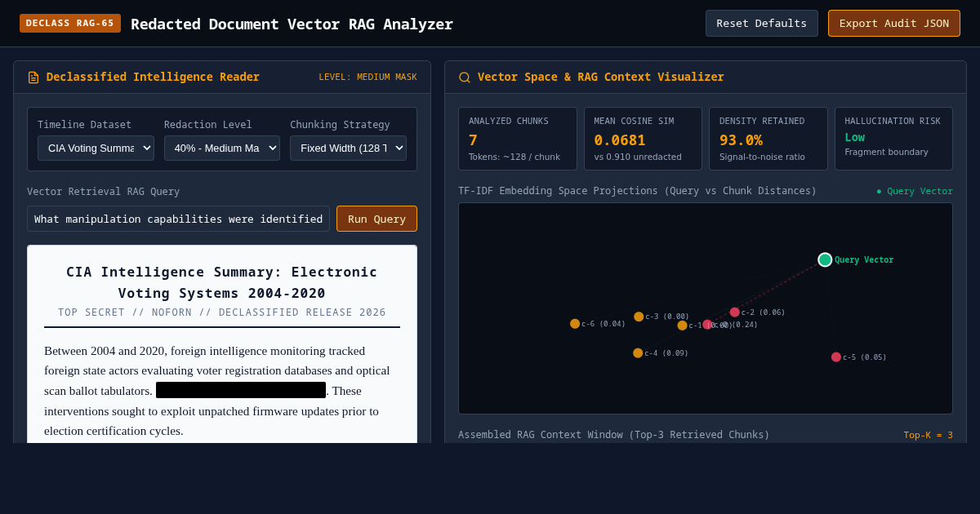Screen dimensions: 980x514
Task: Select red chunk point with 0.24 similarity
Action: 708,325
